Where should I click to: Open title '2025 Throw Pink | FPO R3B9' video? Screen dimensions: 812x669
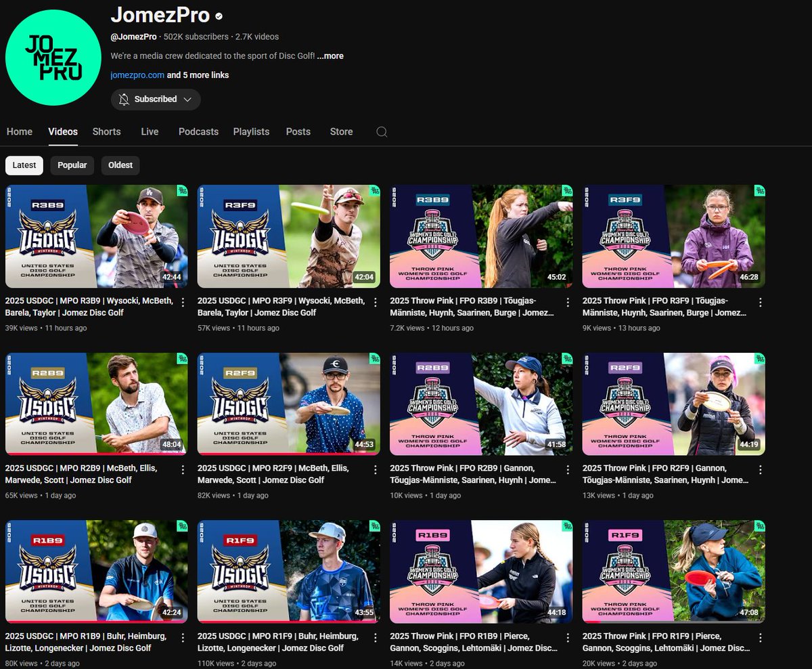[x=473, y=307]
